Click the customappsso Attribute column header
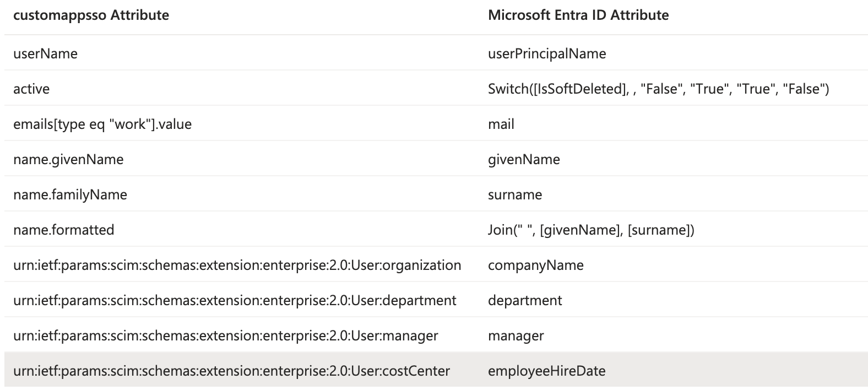The width and height of the screenshot is (868, 390). [91, 15]
